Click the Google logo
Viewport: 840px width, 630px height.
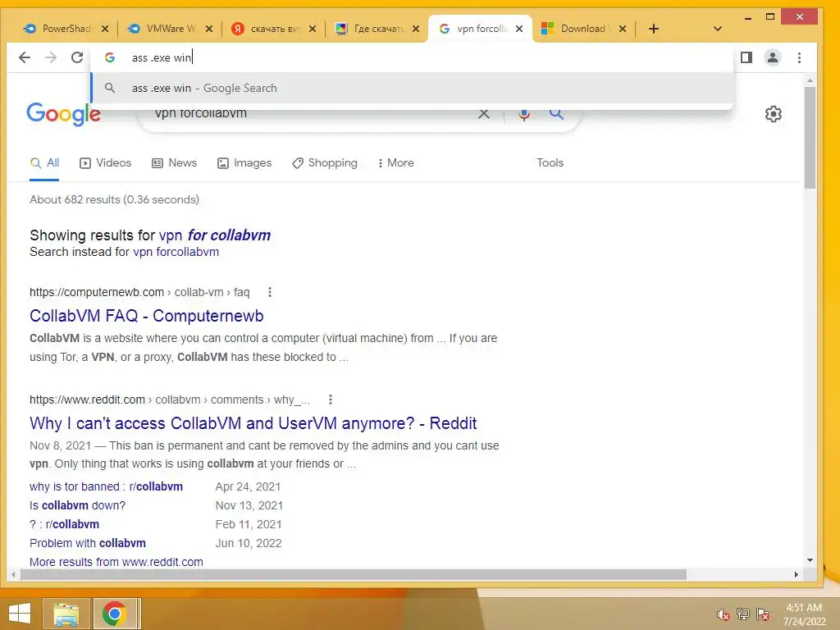(x=63, y=113)
